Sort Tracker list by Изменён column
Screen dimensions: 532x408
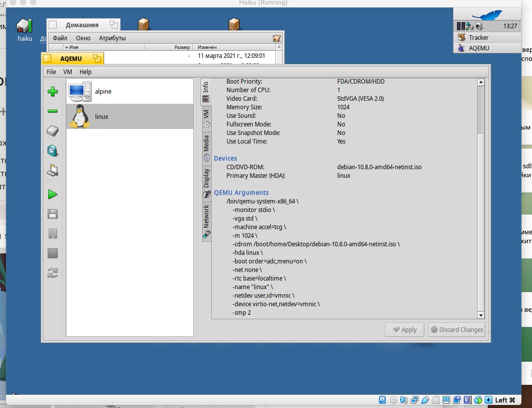(234, 47)
